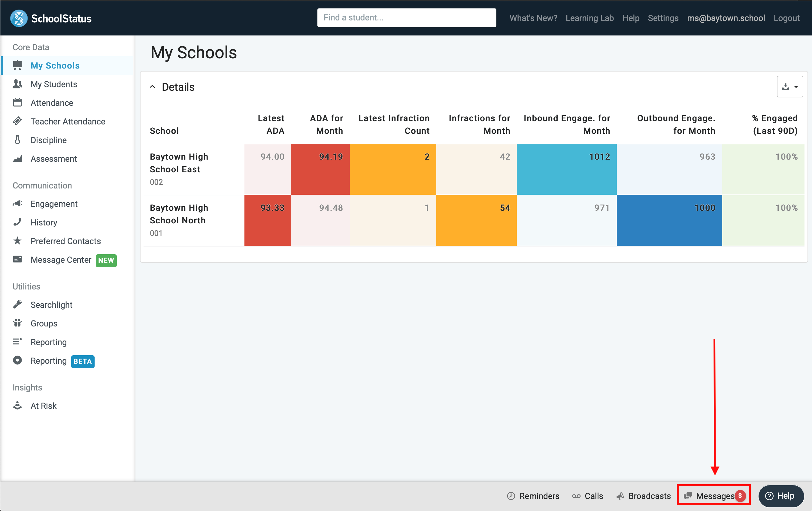Click the Teacher Attendance ticket icon
Viewport: 812px width, 511px height.
coord(17,121)
